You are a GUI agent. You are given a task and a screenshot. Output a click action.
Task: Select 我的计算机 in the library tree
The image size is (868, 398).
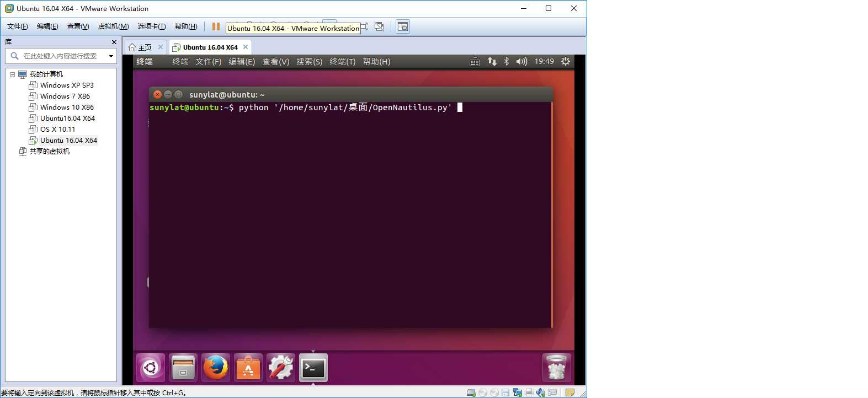coord(46,74)
